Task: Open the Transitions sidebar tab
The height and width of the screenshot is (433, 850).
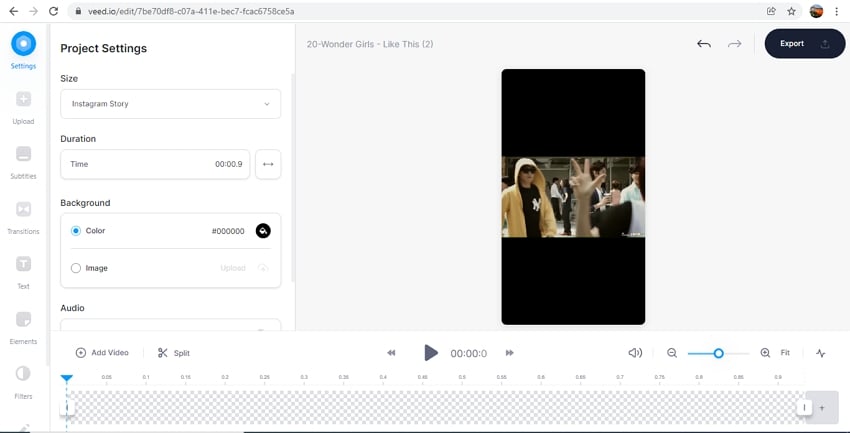Action: pyautogui.click(x=23, y=217)
